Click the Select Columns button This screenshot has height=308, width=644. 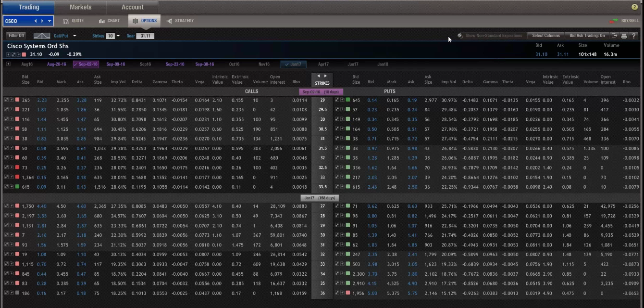point(545,36)
